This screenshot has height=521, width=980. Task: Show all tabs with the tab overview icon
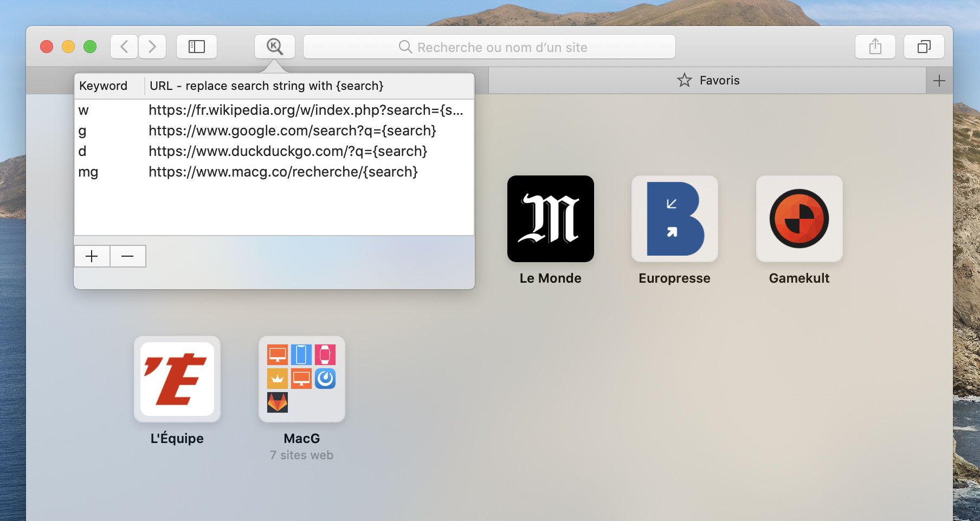pos(923,47)
